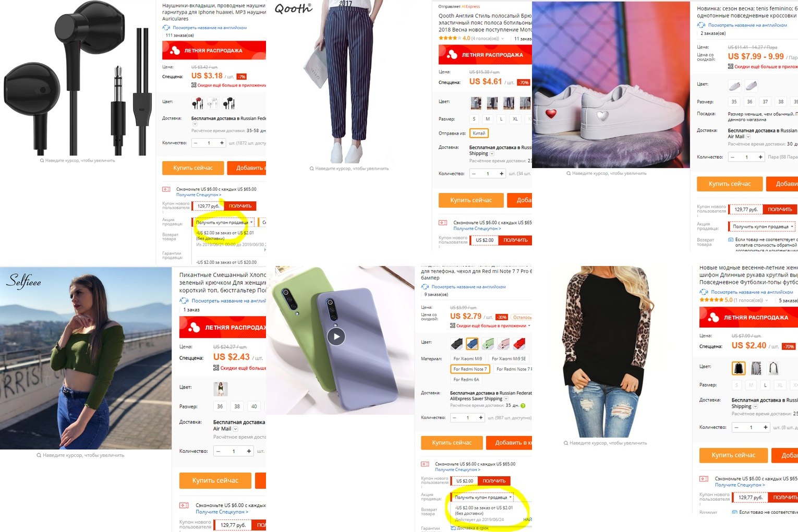The height and width of the screenshot is (532, 798).
Task: Click translate icon beside Посмотреть название for sneakers
Action: tap(701, 25)
